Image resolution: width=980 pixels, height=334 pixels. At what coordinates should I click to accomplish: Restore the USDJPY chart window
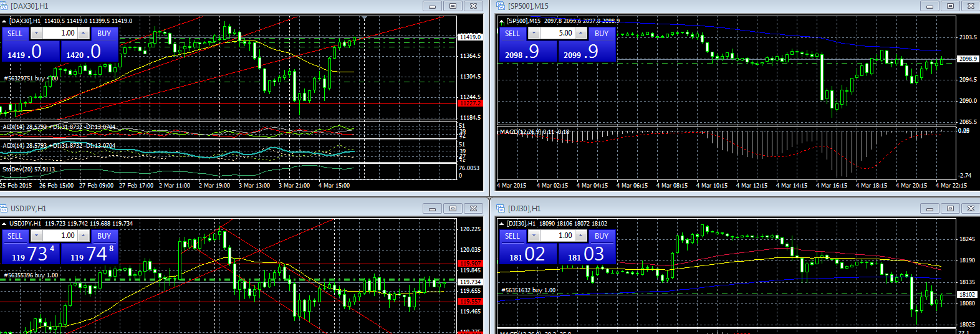pyautogui.click(x=453, y=208)
